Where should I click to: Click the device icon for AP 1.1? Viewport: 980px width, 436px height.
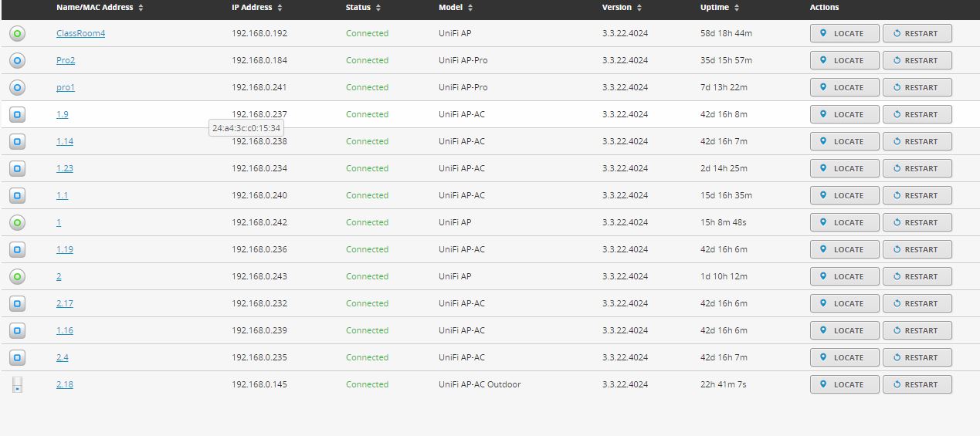click(18, 196)
